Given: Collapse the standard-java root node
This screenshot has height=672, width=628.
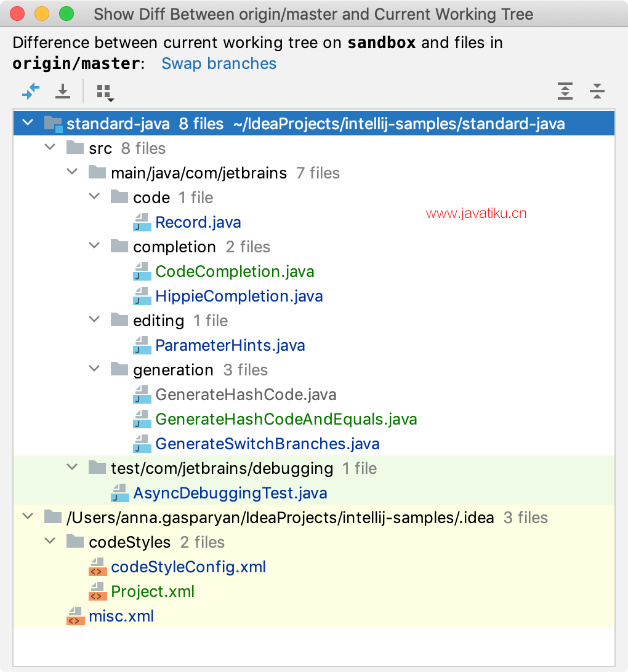Looking at the screenshot, I should pyautogui.click(x=28, y=122).
